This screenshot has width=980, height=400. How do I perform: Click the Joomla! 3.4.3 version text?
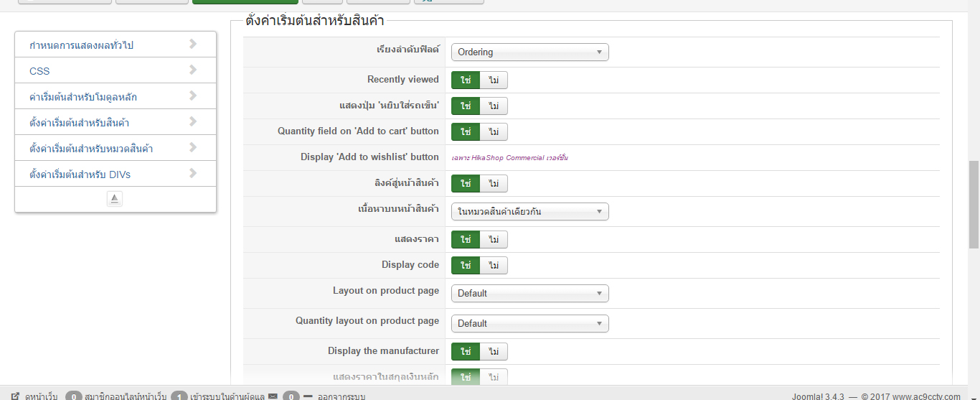(818, 396)
